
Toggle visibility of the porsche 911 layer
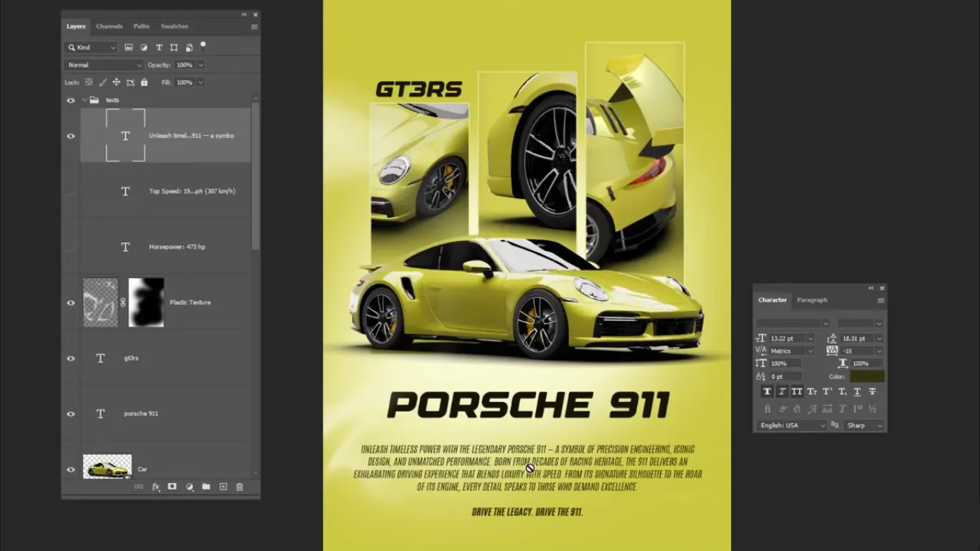coord(70,413)
